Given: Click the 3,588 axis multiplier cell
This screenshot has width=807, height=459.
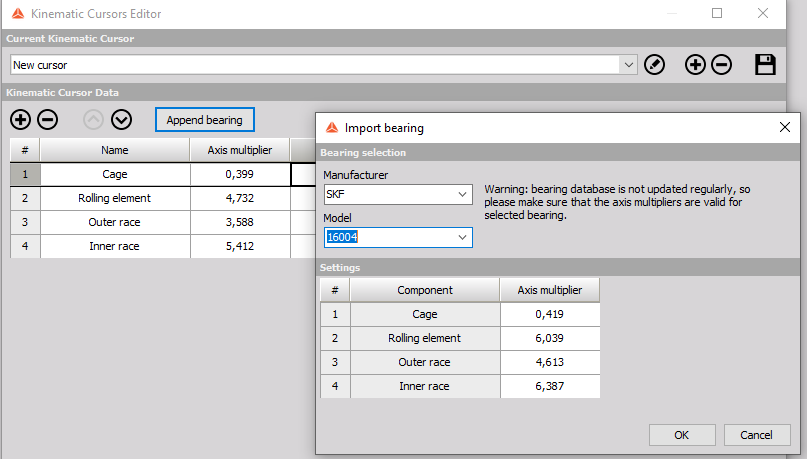Looking at the screenshot, I should point(240,222).
